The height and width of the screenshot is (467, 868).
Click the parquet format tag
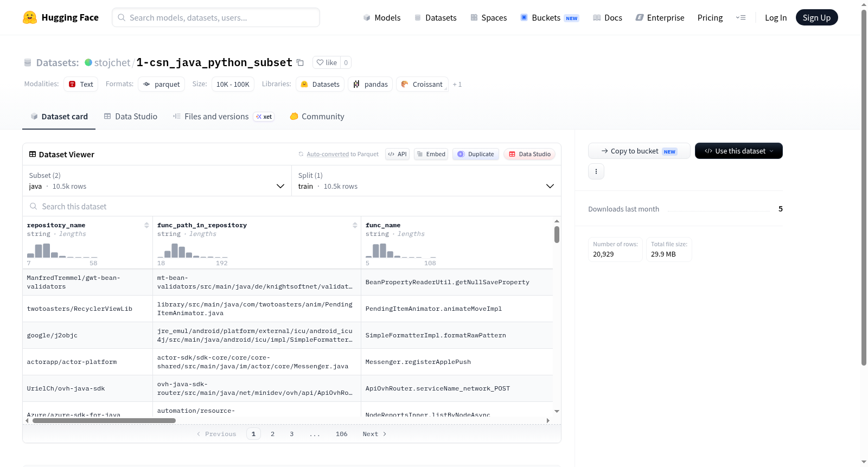click(x=162, y=84)
